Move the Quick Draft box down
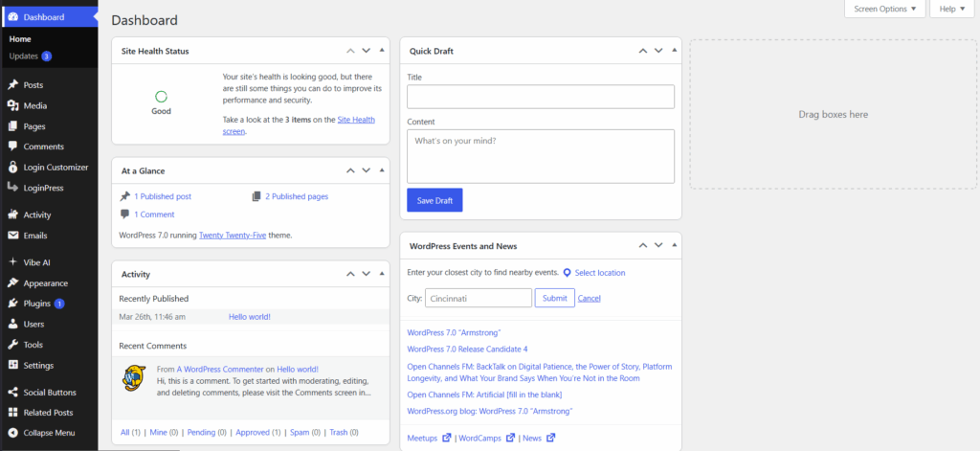 (x=658, y=51)
